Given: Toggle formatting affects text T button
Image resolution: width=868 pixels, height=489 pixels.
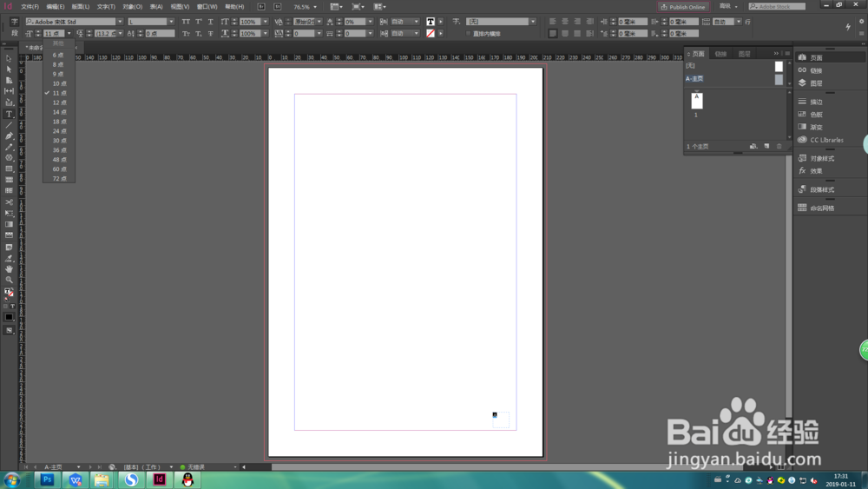Looking at the screenshot, I should [13, 307].
